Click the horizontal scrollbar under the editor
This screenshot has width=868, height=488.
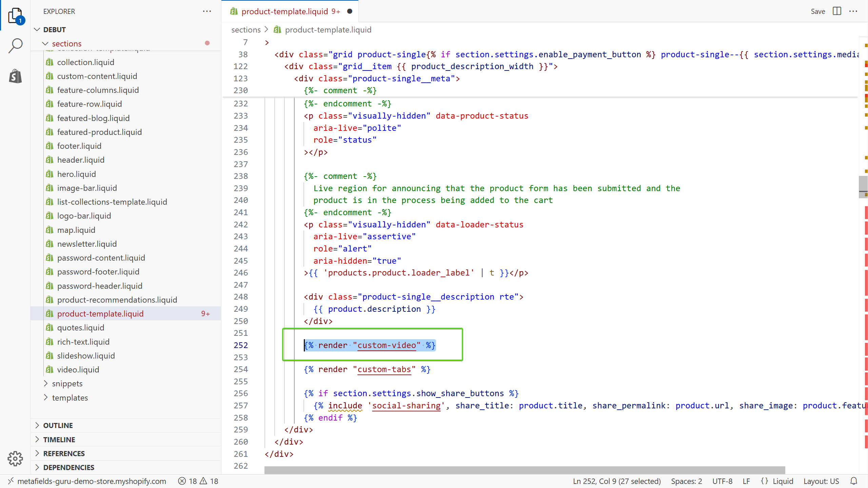524,470
